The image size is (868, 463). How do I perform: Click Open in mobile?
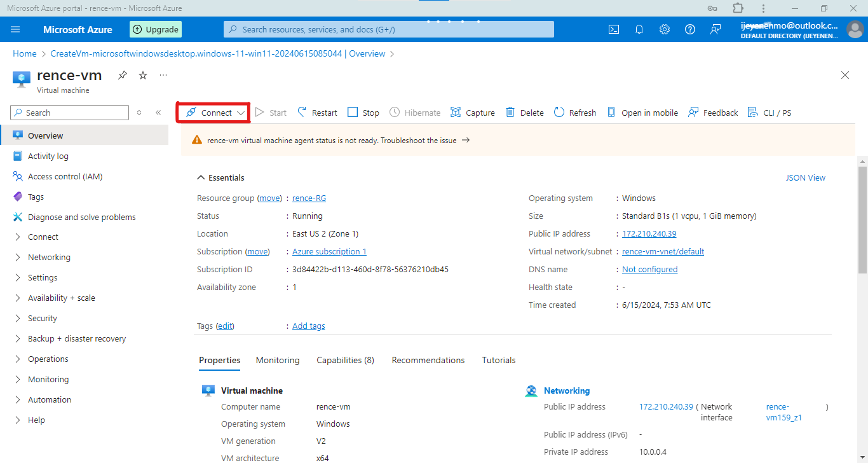point(642,113)
